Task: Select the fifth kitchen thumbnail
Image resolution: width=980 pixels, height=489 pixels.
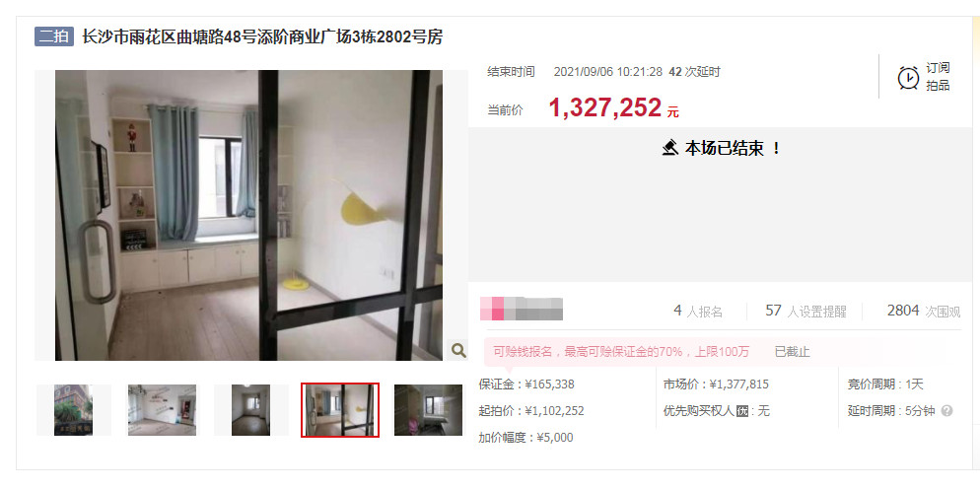Action: pos(428,410)
